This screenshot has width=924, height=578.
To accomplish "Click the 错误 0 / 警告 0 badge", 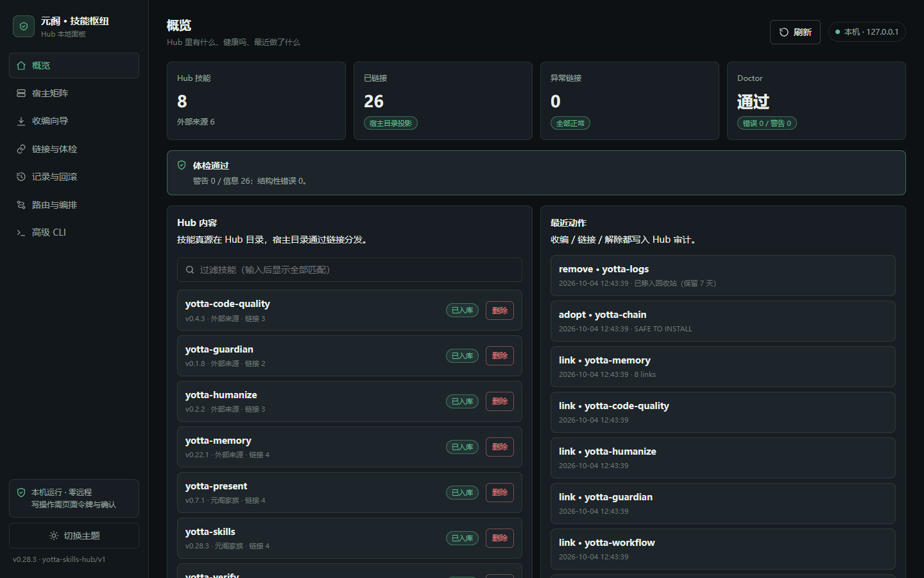I will 767,123.
